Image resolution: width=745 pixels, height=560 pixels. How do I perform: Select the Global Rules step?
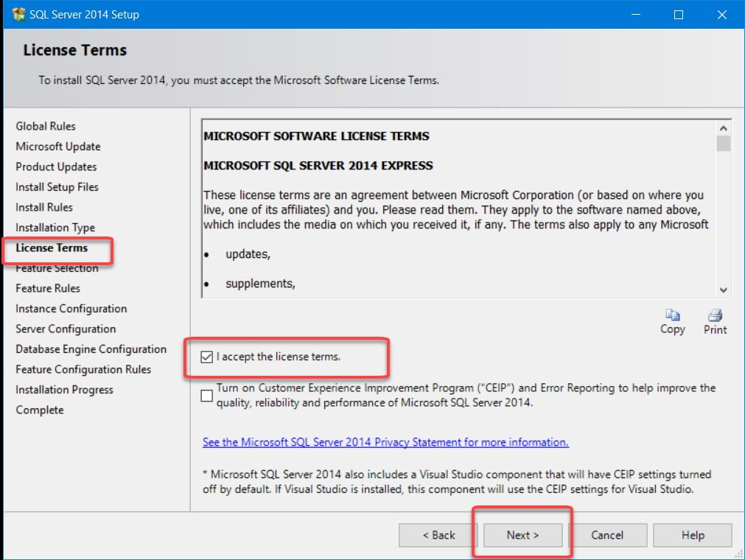point(46,126)
